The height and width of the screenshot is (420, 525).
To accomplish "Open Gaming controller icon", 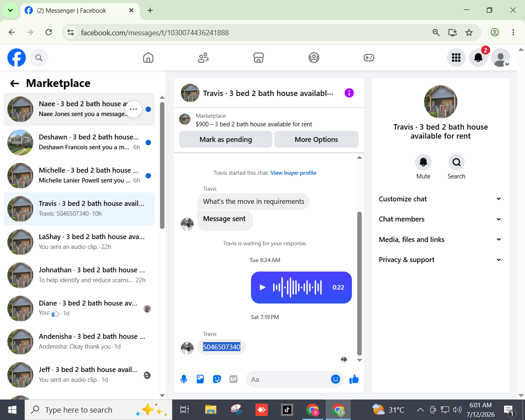I will point(369,58).
